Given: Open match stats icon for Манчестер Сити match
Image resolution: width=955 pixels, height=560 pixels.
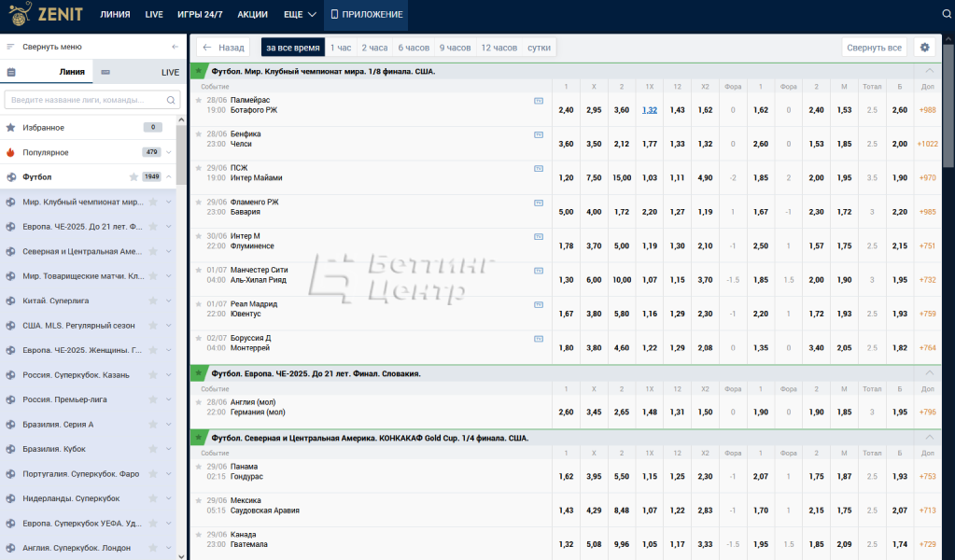Looking at the screenshot, I should (539, 271).
